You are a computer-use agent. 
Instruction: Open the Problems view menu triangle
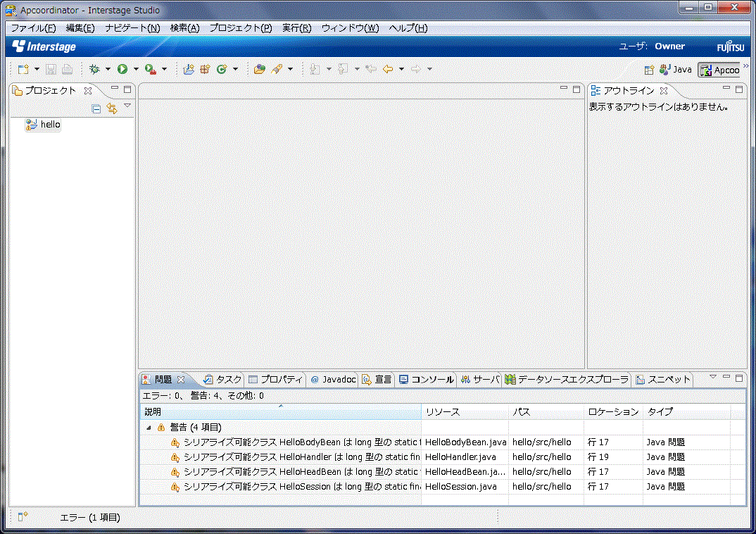click(712, 377)
